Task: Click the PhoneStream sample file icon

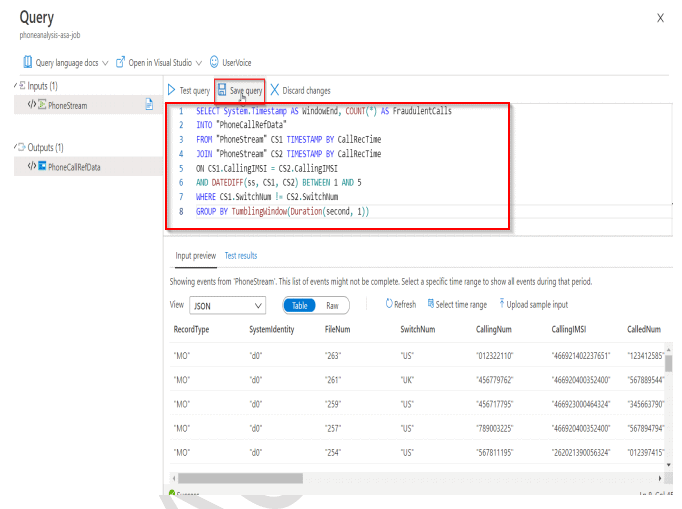Action: point(149,104)
